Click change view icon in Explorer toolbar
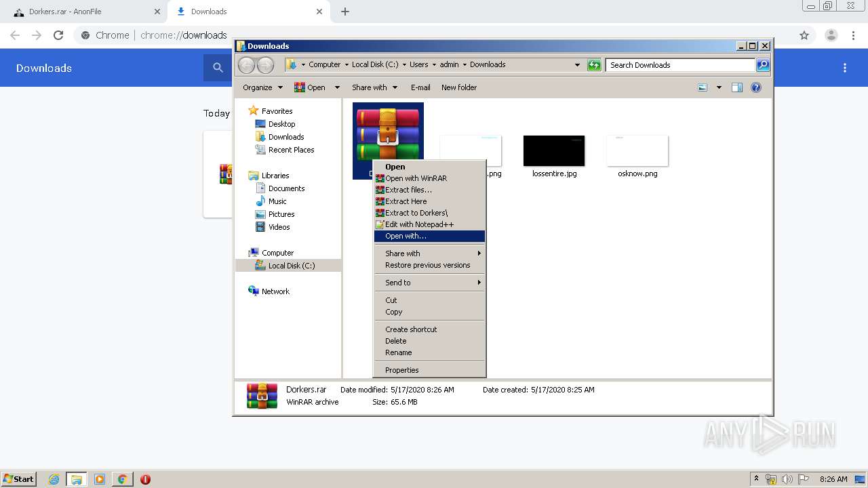The width and height of the screenshot is (868, 488). click(703, 87)
